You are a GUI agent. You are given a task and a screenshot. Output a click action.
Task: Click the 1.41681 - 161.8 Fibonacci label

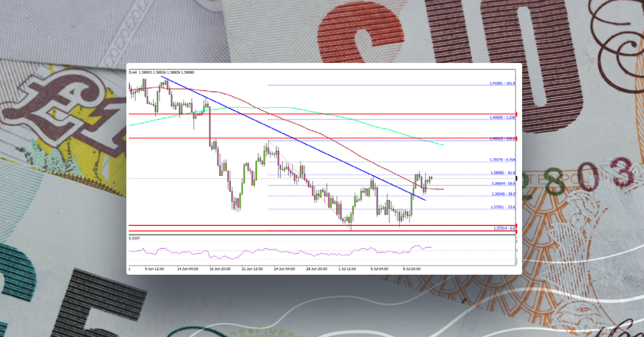coord(502,83)
